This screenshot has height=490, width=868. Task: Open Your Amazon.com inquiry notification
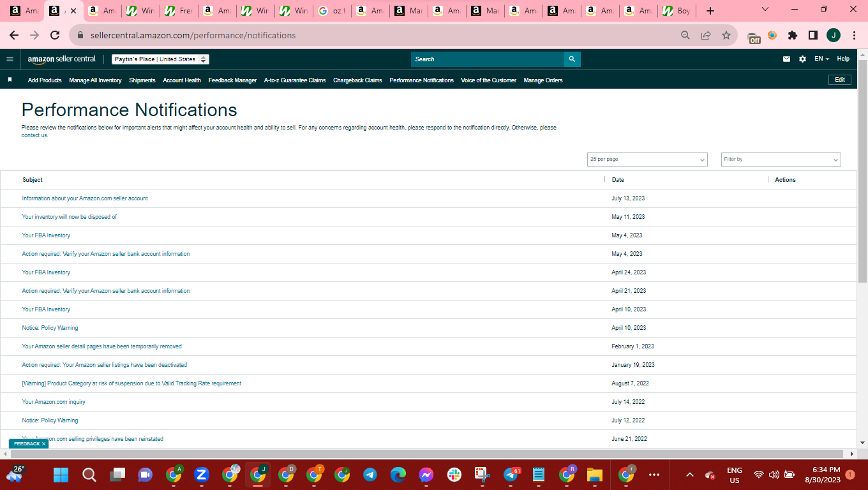[54, 402]
